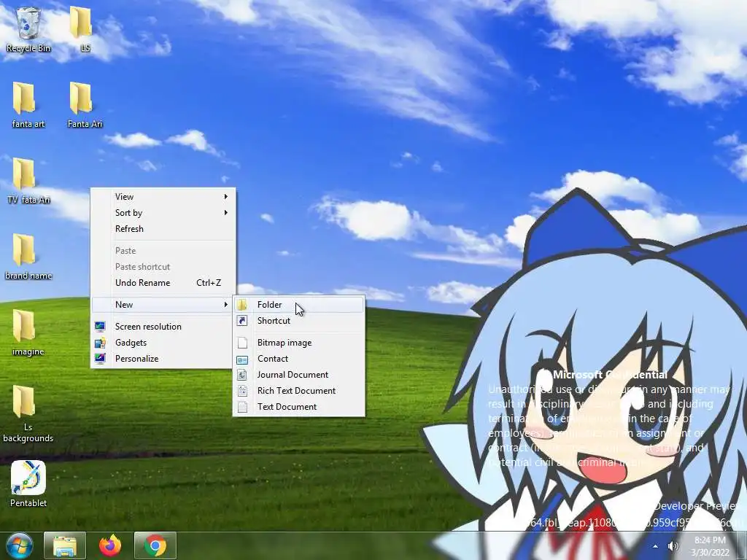Image resolution: width=747 pixels, height=560 pixels.
Task: Click the greyed-out Paste entry
Action: 163,251
